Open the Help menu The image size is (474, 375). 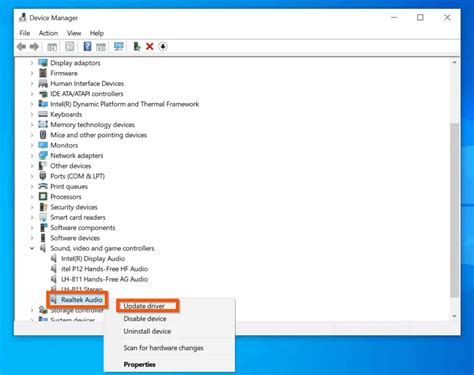[97, 33]
